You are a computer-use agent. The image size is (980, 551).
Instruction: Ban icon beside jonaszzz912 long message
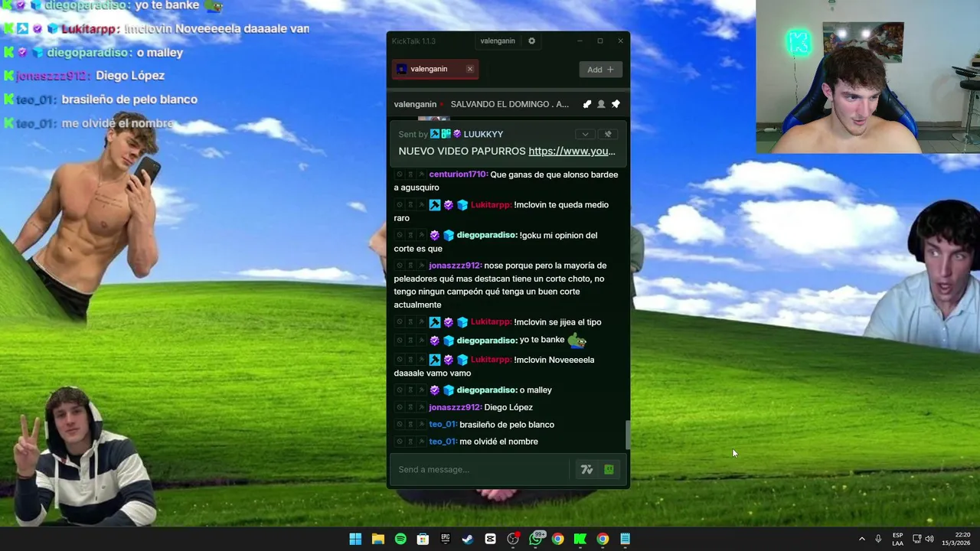[400, 266]
